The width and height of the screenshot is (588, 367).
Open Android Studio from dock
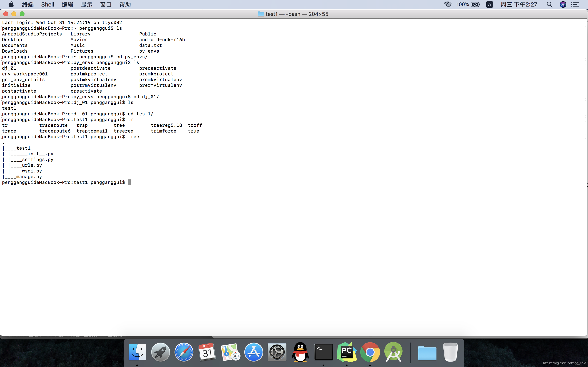393,352
